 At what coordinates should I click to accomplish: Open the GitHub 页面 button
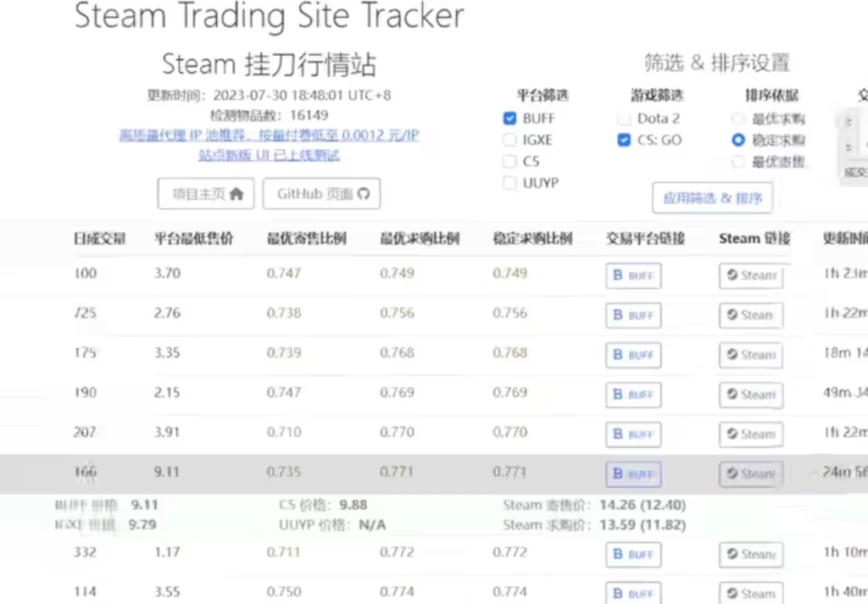pos(321,194)
